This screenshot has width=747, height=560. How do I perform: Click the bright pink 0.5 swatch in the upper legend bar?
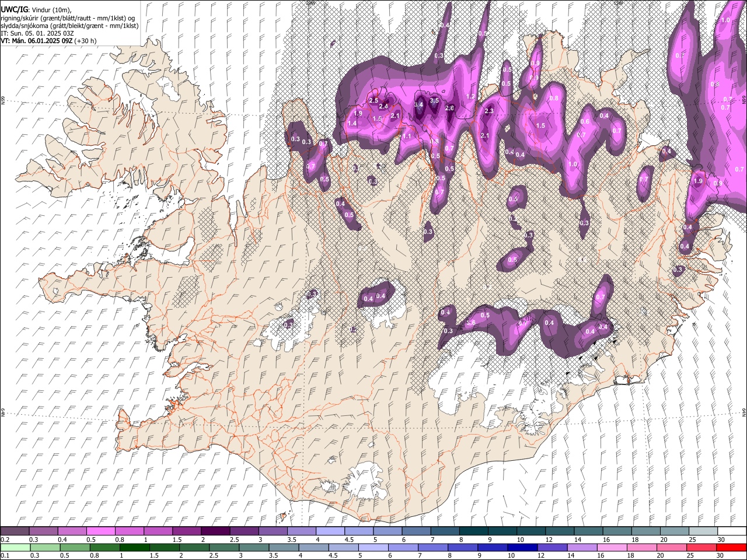100,531
